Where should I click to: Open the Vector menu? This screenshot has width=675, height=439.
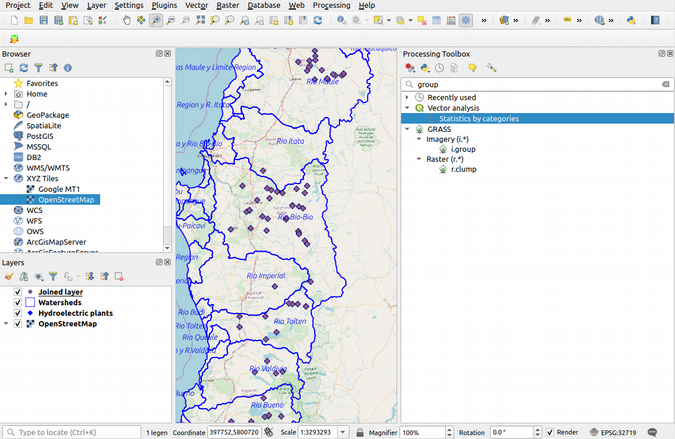click(x=196, y=5)
